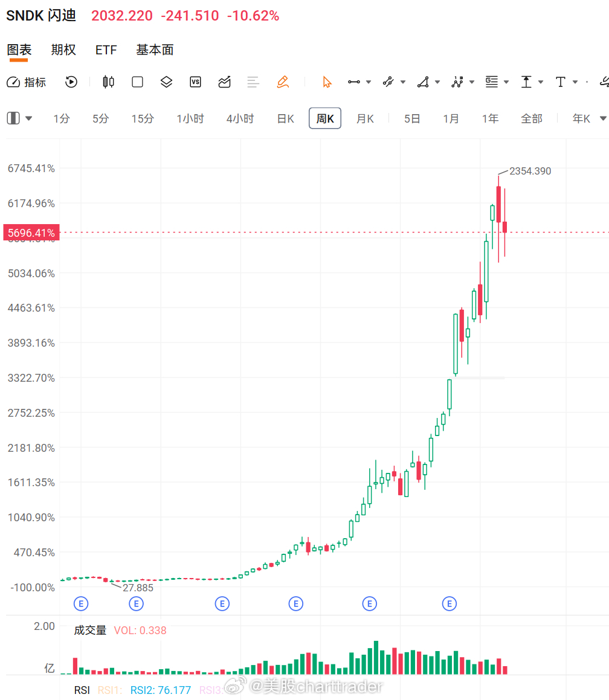609x700 pixels.
Task: Click the 成交量 volume indicator label
Action: pyautogui.click(x=90, y=631)
